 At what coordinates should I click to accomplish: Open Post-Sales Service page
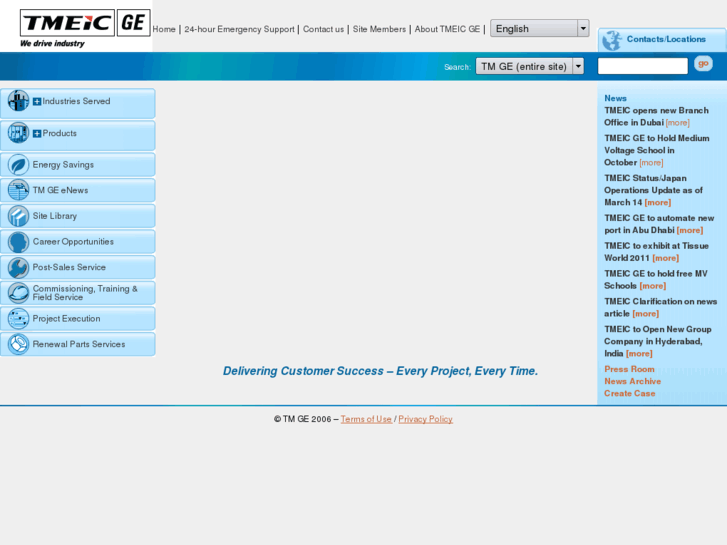[69, 267]
